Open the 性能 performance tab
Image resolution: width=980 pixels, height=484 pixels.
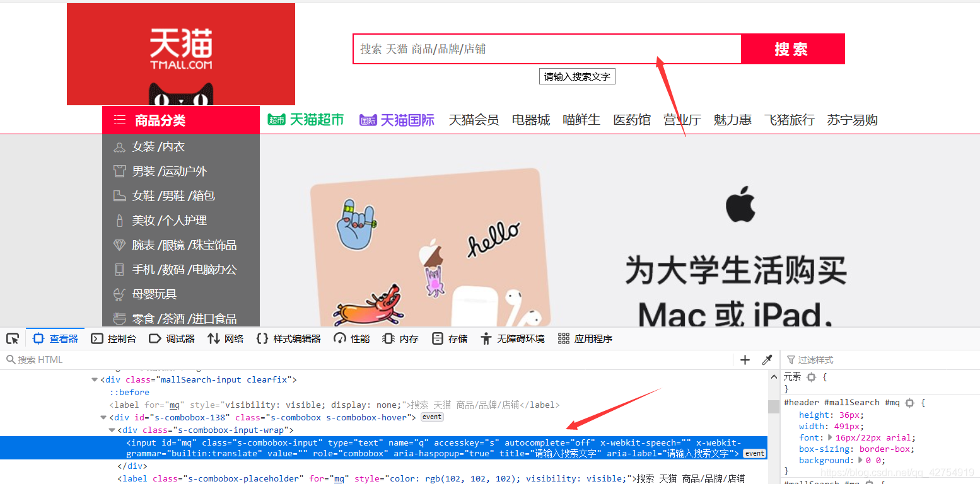(x=352, y=339)
